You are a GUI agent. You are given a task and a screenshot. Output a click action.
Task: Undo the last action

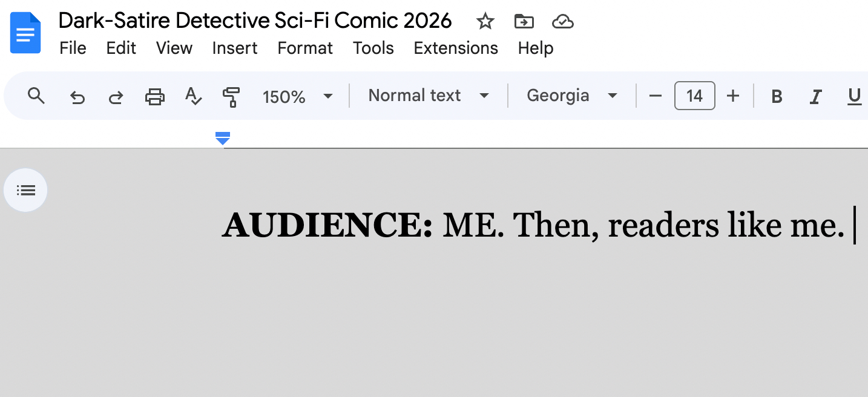point(77,96)
